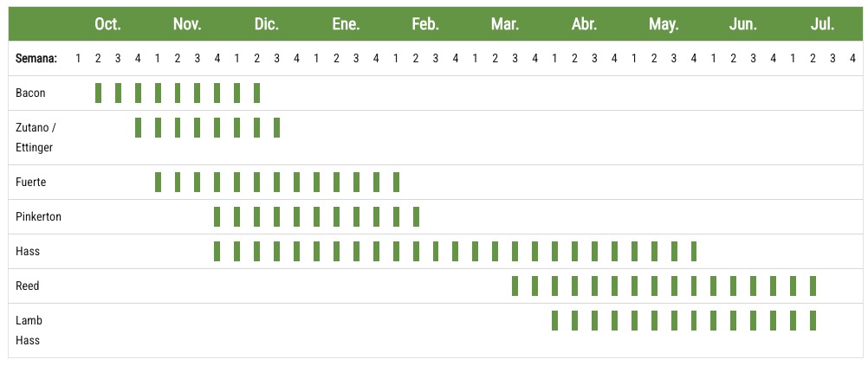Click the Zutano / Ettinger row label

[x=36, y=137]
